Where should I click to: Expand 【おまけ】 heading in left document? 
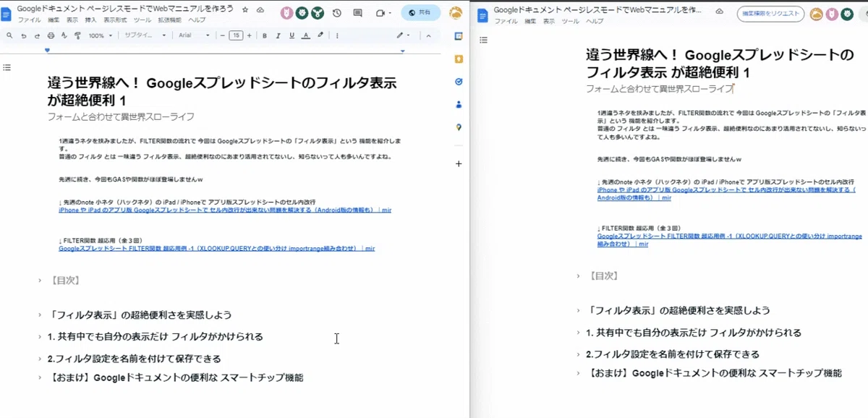click(x=41, y=378)
